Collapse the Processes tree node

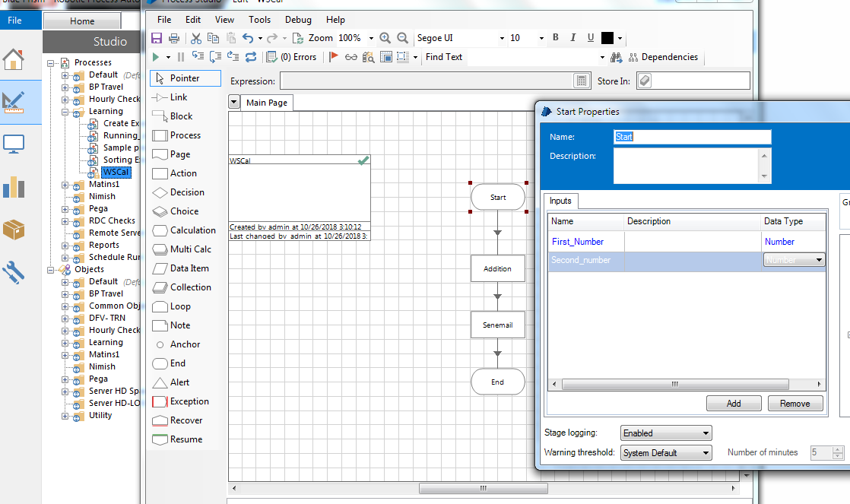tap(51, 63)
